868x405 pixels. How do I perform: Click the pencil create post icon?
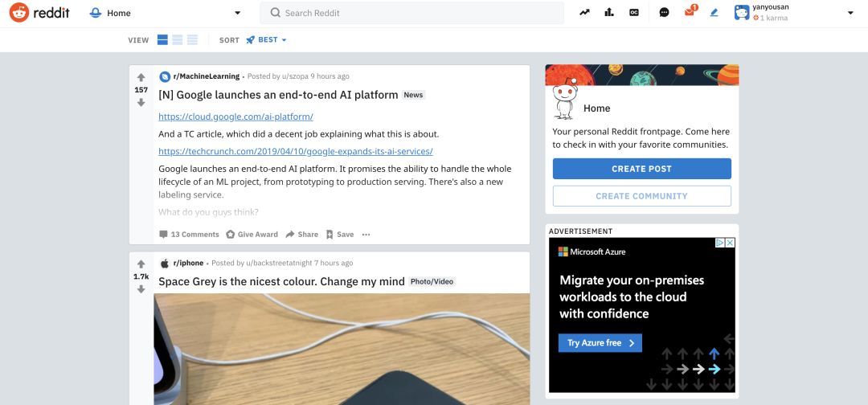[x=714, y=13]
